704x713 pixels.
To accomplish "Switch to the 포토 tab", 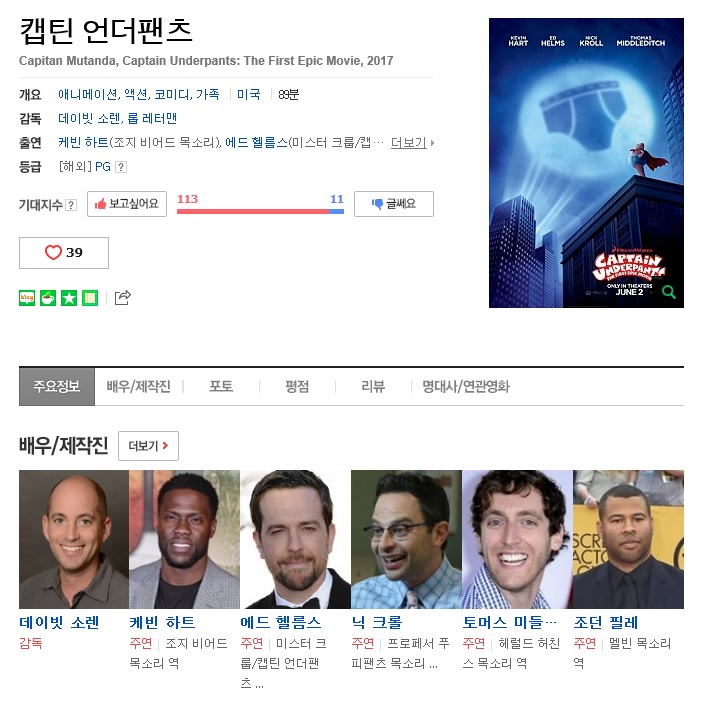I will (221, 387).
